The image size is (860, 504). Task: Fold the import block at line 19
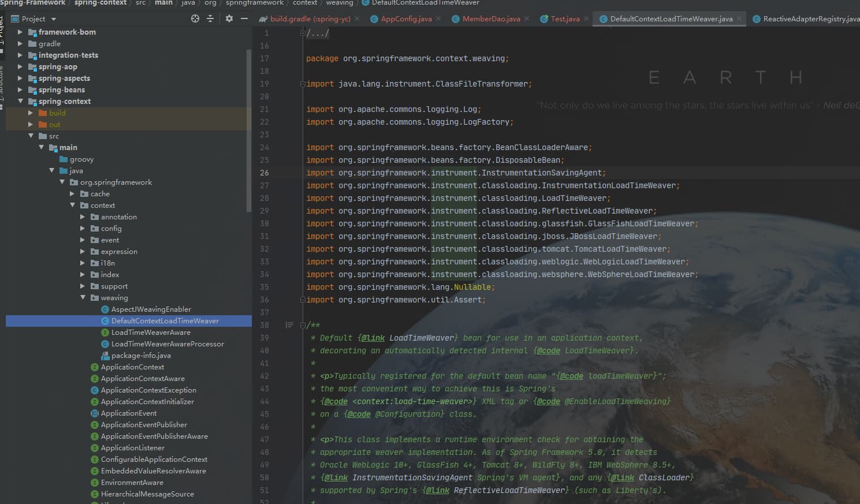tap(303, 84)
